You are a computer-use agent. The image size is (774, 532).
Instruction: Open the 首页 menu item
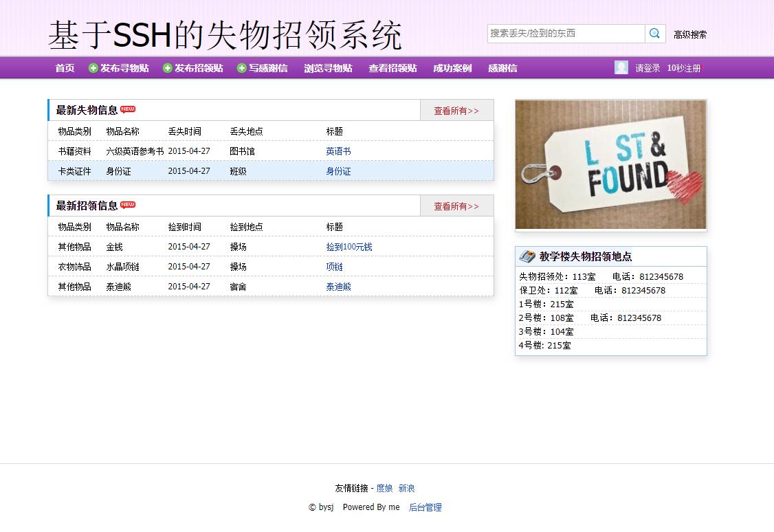click(64, 67)
